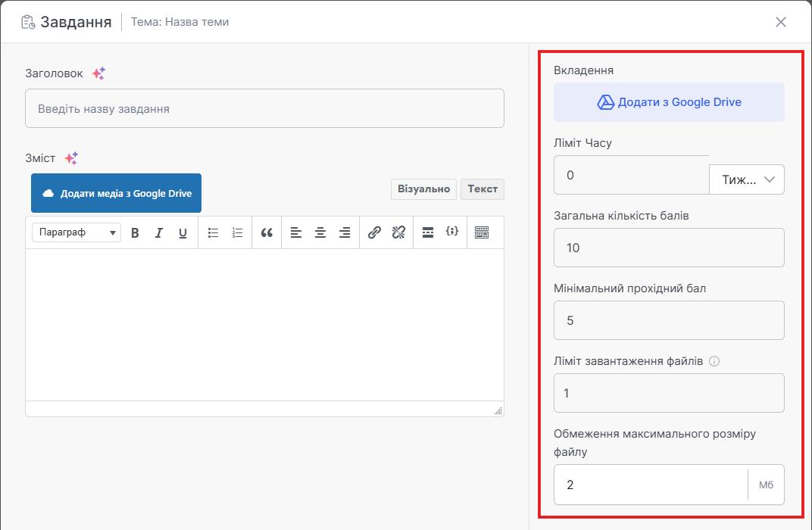Screen dimensions: 812x530
Task: Apply blockquote formatting
Action: point(267,233)
